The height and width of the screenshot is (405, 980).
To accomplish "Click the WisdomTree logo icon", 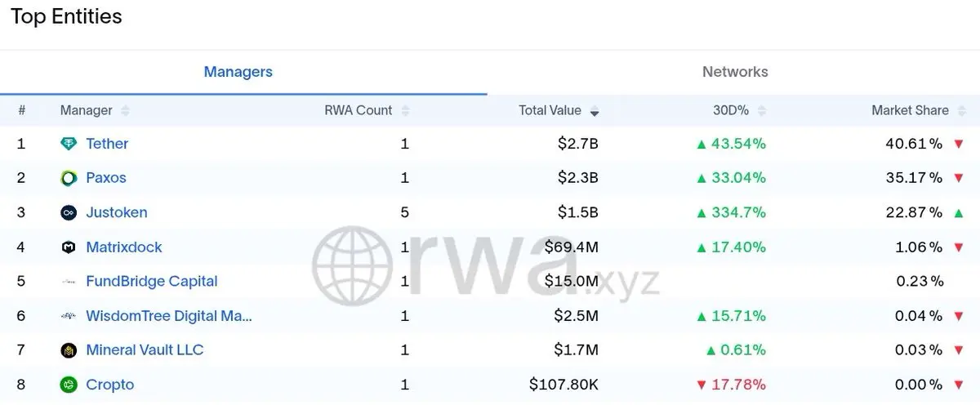I will click(x=69, y=316).
